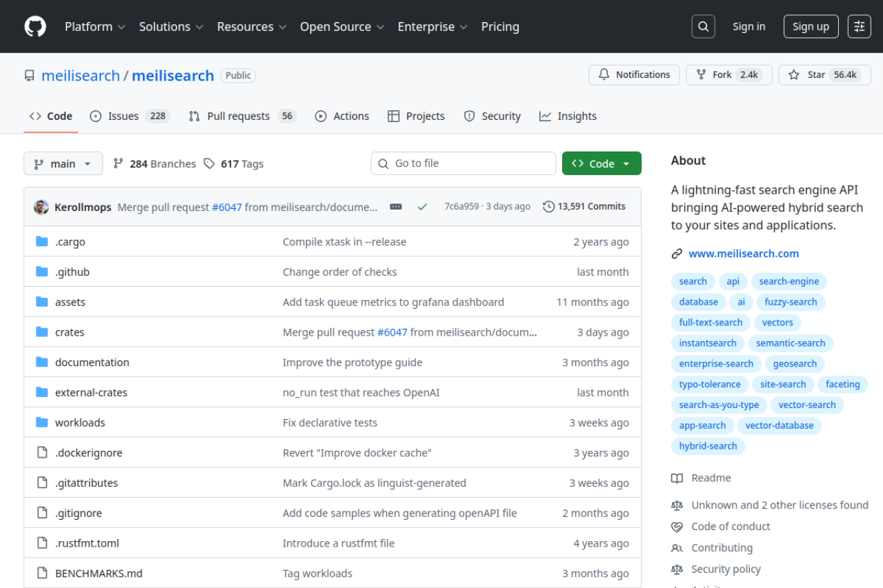This screenshot has height=588, width=883.
Task: Expand the green Code dropdown
Action: coord(601,163)
